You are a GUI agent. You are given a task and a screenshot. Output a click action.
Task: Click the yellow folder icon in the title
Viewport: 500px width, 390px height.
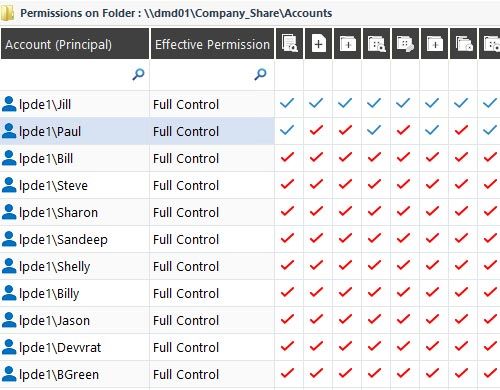point(7,13)
